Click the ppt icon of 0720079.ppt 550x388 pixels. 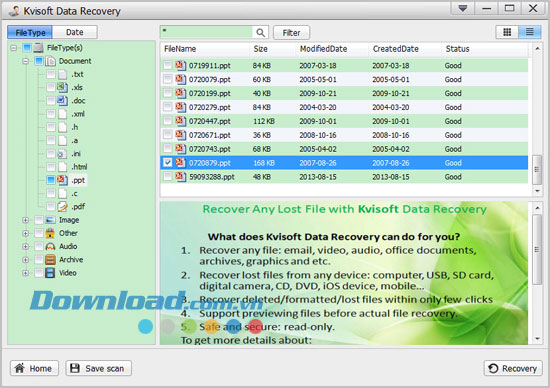181,79
